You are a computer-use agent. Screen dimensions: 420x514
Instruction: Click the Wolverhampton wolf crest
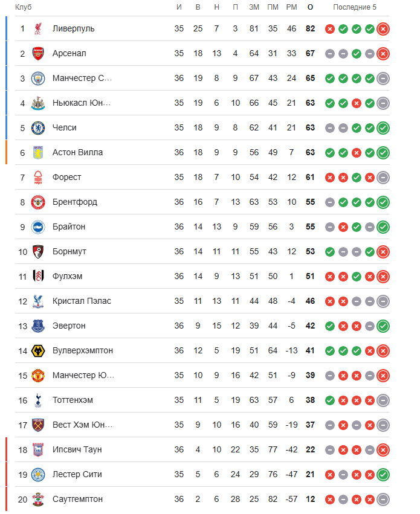coord(38,350)
